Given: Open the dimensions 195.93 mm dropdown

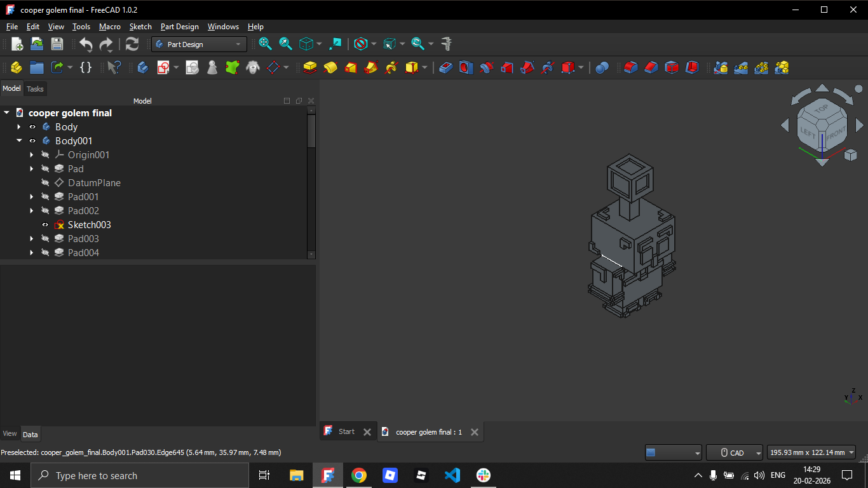Looking at the screenshot, I should (x=811, y=452).
